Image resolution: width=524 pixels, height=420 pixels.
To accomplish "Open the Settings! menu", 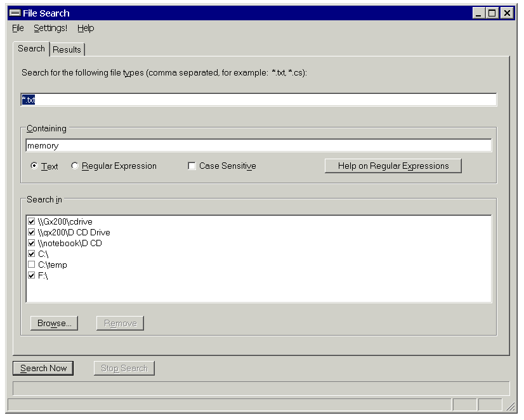I will pos(50,29).
